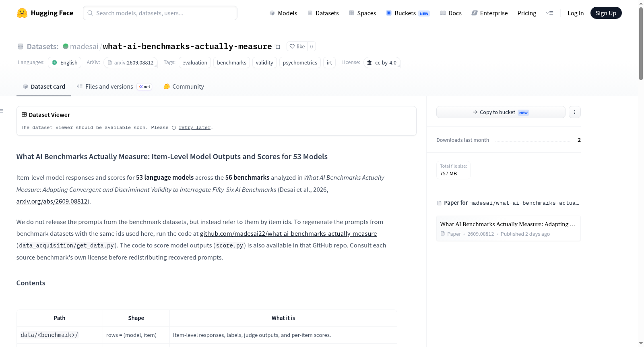Click the dataset title what-ai-benchmarks-actually-measure
644x347 pixels.
coord(188,46)
